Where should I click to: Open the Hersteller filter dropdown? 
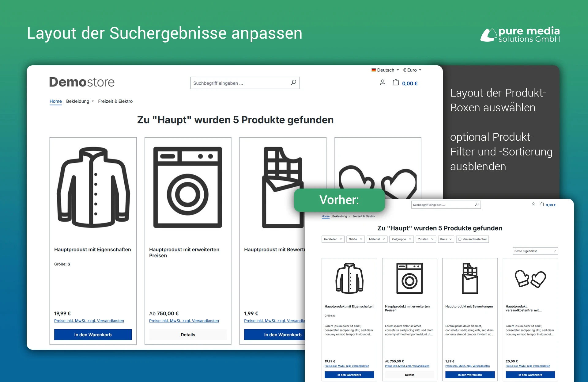coord(333,239)
